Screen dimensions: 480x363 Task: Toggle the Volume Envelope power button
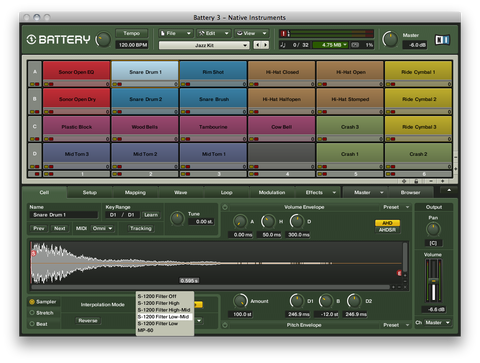click(225, 207)
